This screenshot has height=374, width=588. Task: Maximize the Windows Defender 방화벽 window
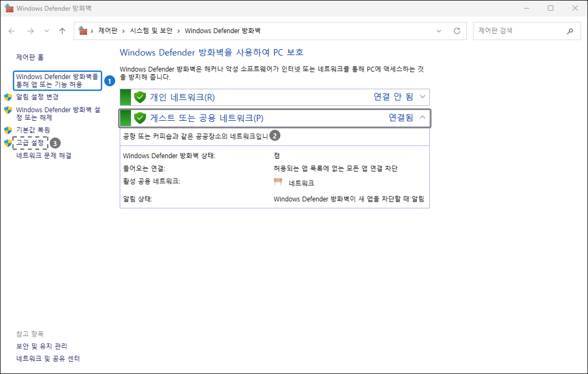(x=551, y=8)
